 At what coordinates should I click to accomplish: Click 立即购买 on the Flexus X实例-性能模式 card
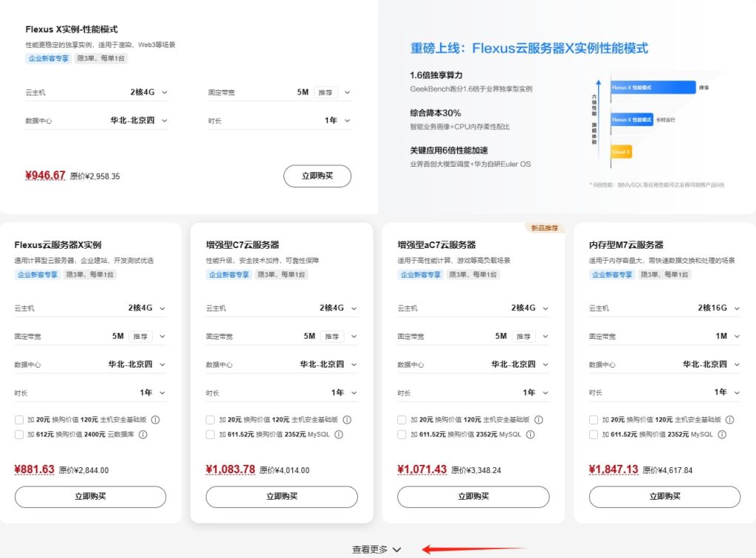tap(317, 176)
